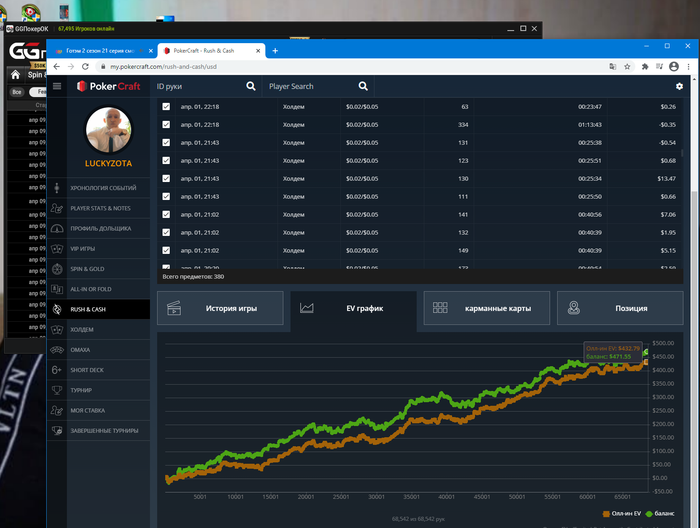Screen dimensions: 700x528
Task: Click the Player Search magnifier icon
Action: coord(363,86)
